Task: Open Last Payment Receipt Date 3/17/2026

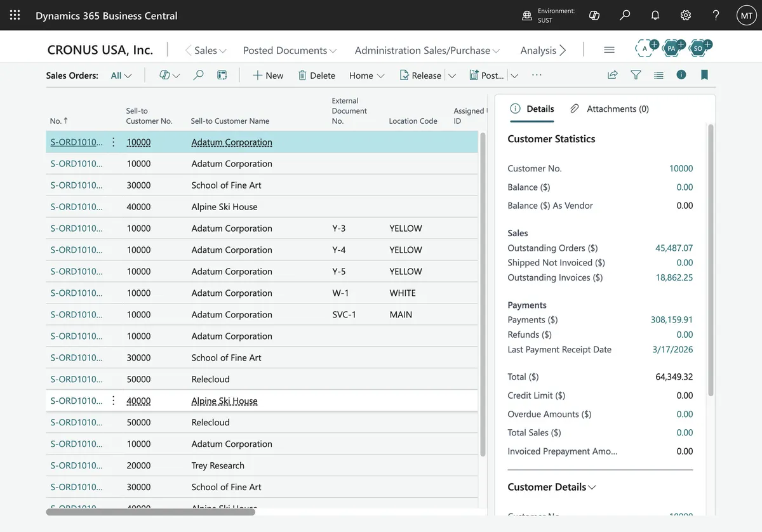Action: pyautogui.click(x=672, y=349)
